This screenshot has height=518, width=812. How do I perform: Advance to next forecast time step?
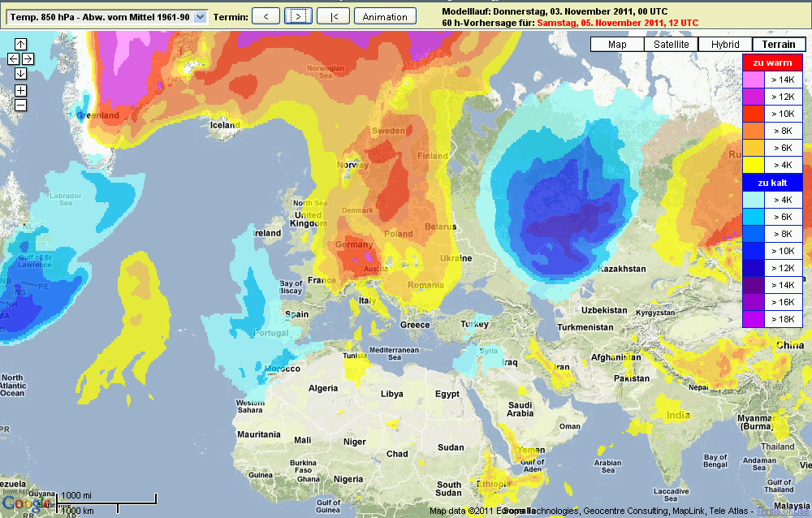[x=298, y=16]
